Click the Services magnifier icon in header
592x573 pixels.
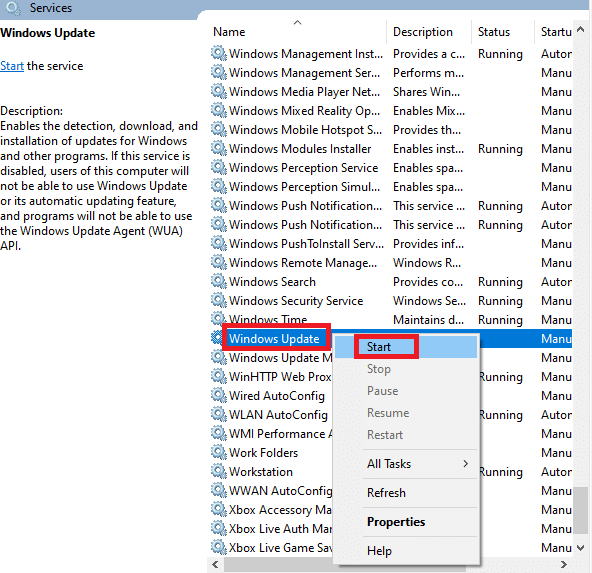(x=13, y=8)
